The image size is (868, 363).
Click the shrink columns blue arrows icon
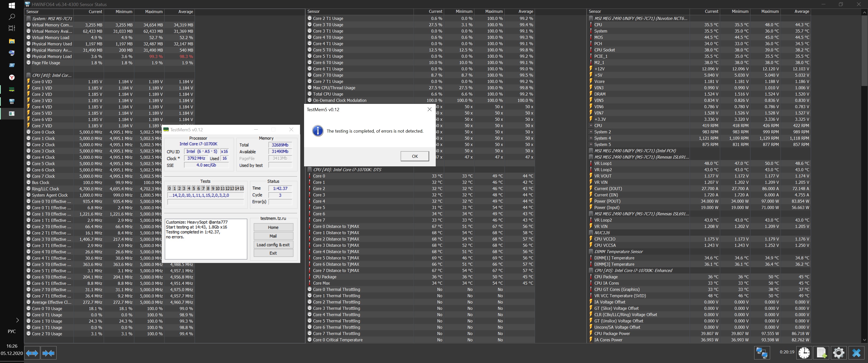(x=48, y=353)
